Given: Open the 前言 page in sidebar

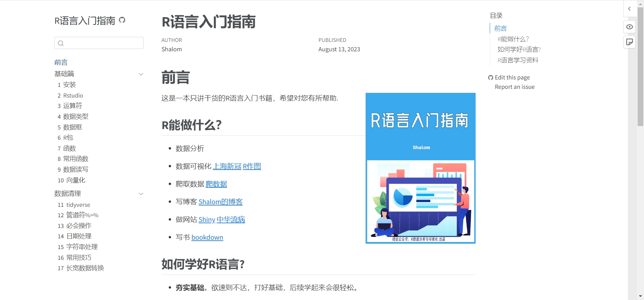Looking at the screenshot, I should coord(61,62).
